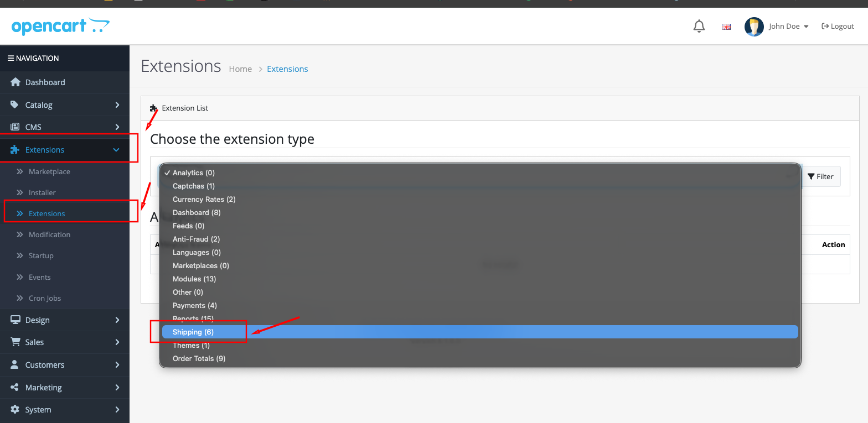Click the puzzle icon beside Extension List

(153, 108)
